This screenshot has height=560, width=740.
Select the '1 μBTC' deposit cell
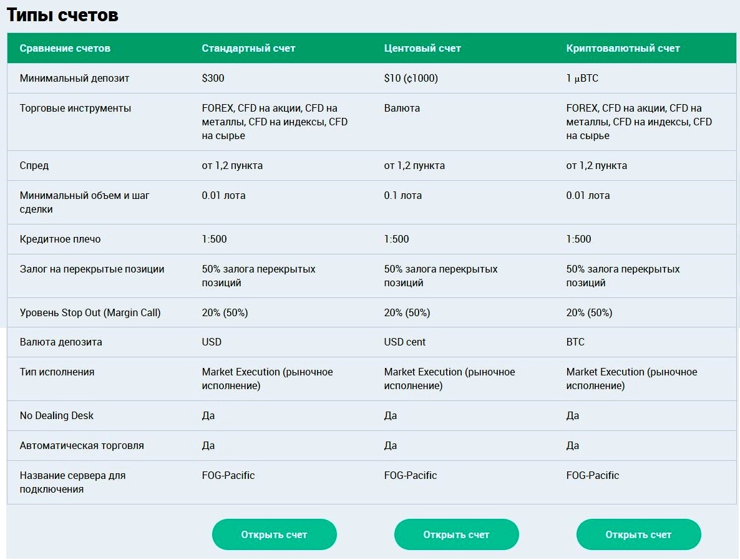coord(582,79)
